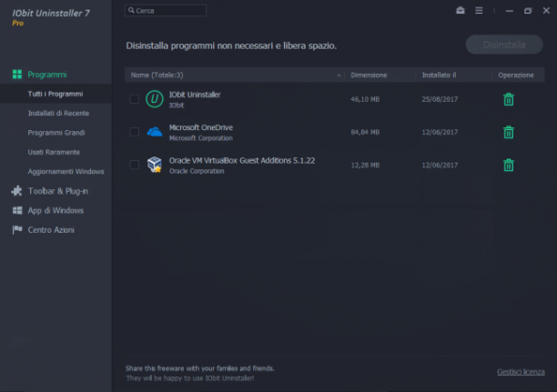Click the Nome (Totale:3) column header

157,75
